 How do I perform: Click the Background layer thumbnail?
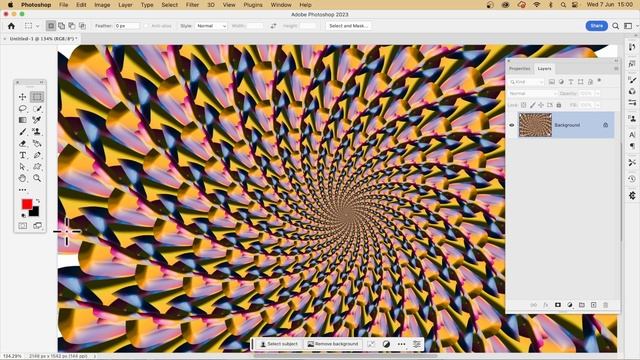535,125
